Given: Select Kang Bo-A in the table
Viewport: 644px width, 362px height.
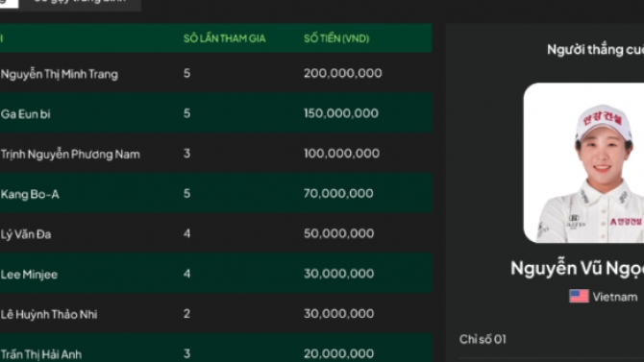Looking at the screenshot, I should [216, 193].
